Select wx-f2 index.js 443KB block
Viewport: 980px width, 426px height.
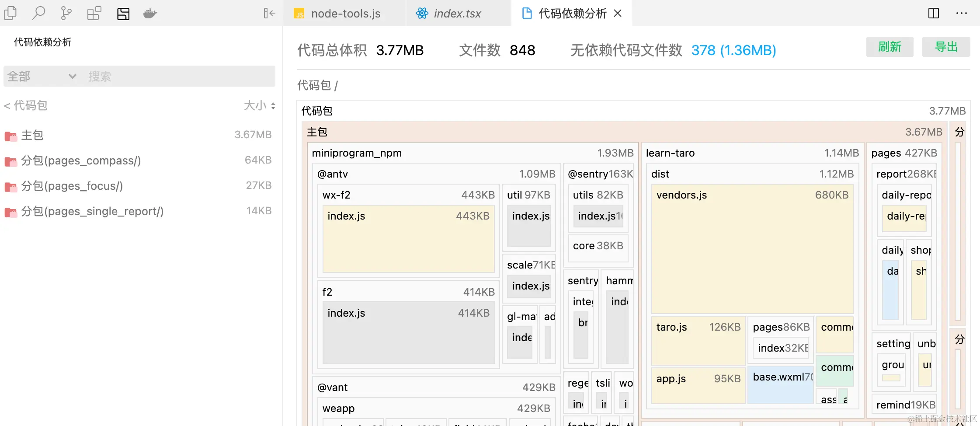point(408,239)
